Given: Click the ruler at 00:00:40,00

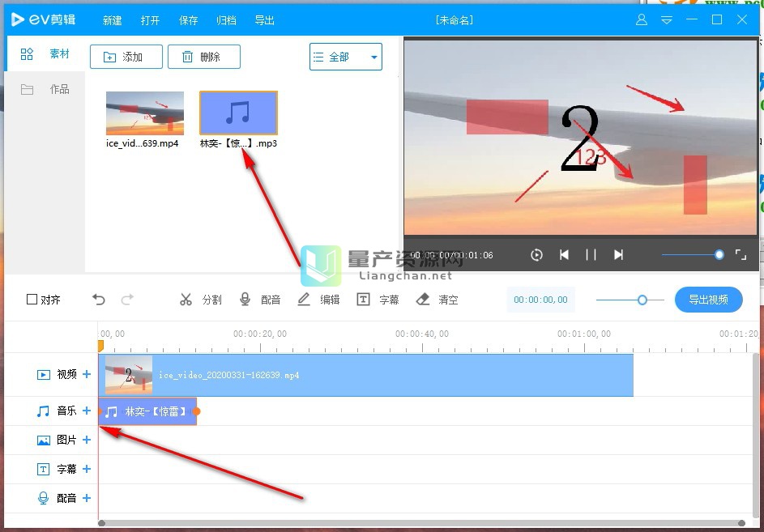Looking at the screenshot, I should (x=422, y=334).
